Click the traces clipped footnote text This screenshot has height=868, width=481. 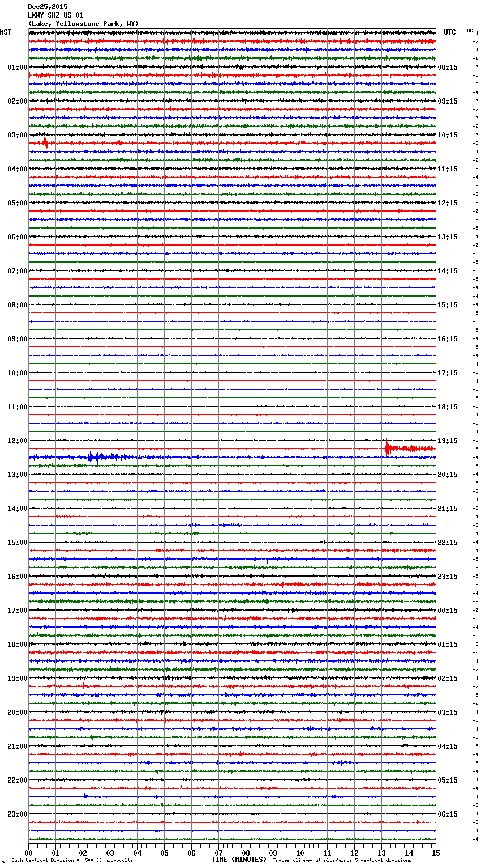[342, 860]
